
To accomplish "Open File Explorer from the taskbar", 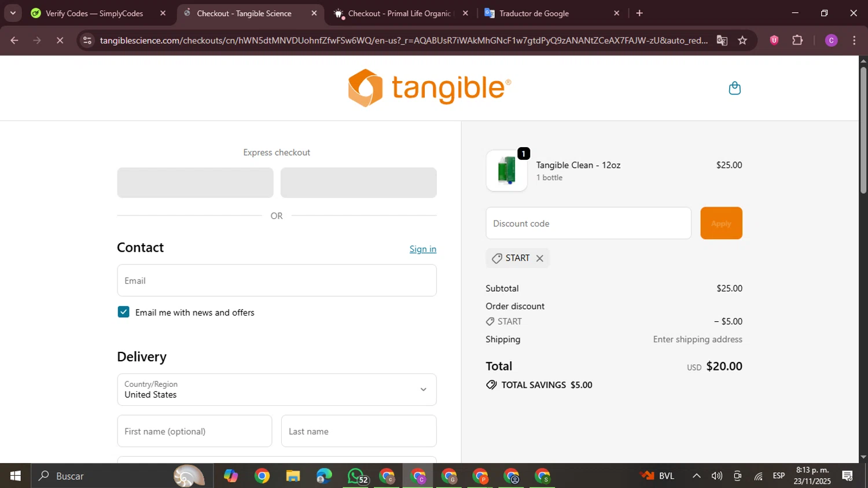I will coord(293,476).
